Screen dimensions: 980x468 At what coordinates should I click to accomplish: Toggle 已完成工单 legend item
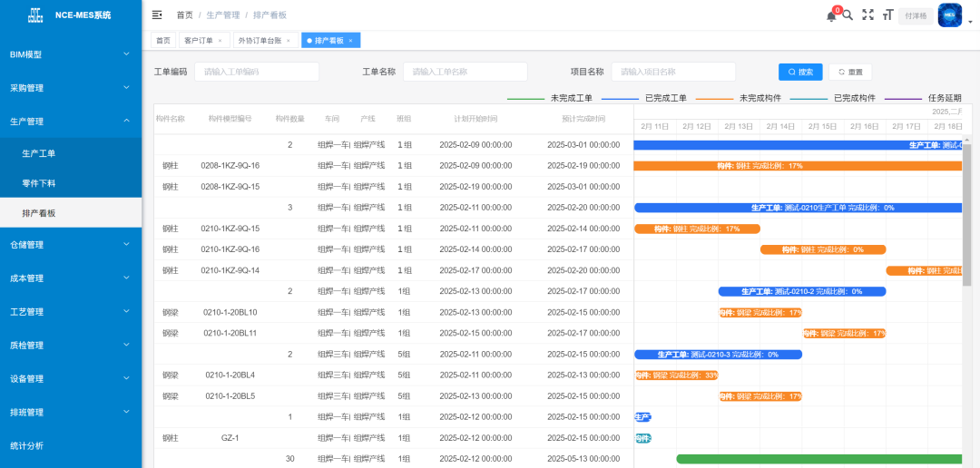(644, 98)
